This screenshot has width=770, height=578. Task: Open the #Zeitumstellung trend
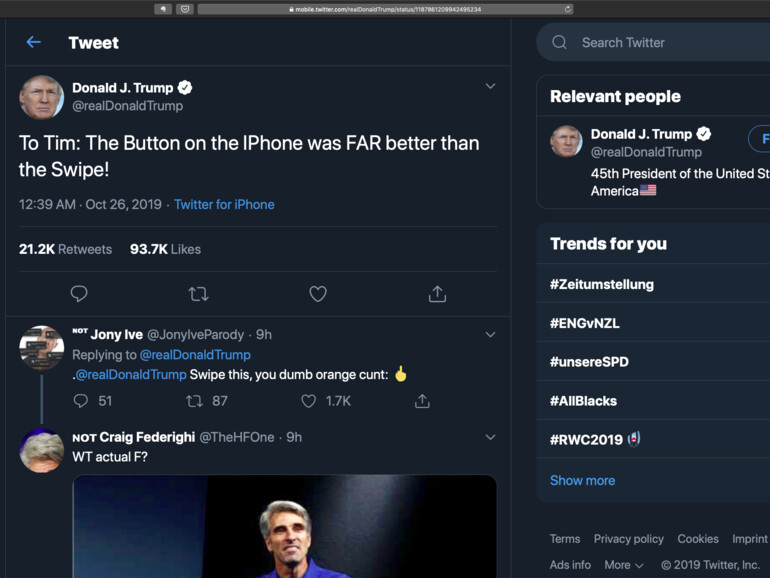[601, 284]
